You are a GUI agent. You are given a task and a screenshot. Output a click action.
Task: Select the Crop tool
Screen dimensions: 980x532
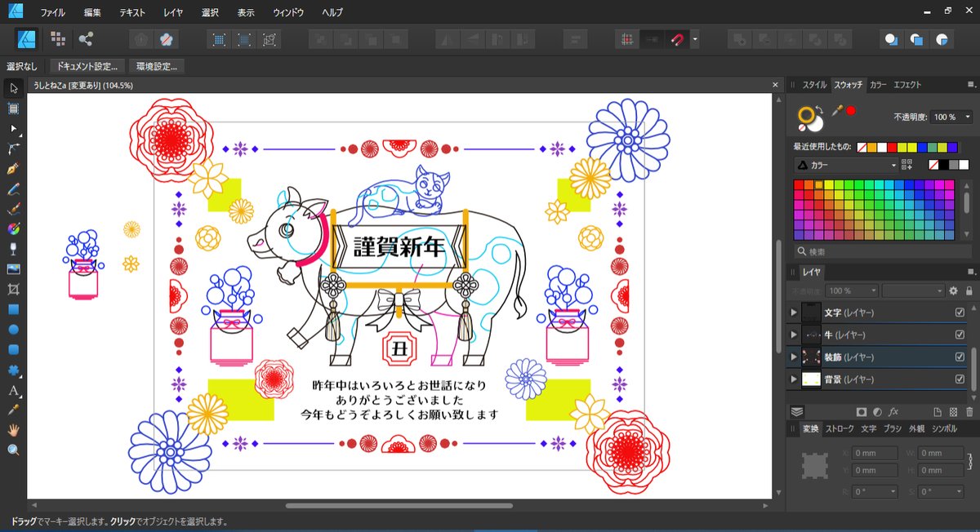coord(13,289)
